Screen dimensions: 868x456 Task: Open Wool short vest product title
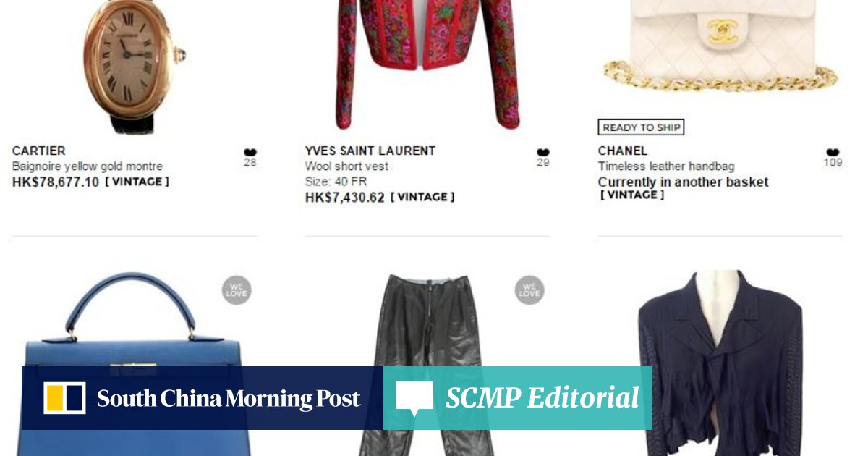pos(346,166)
